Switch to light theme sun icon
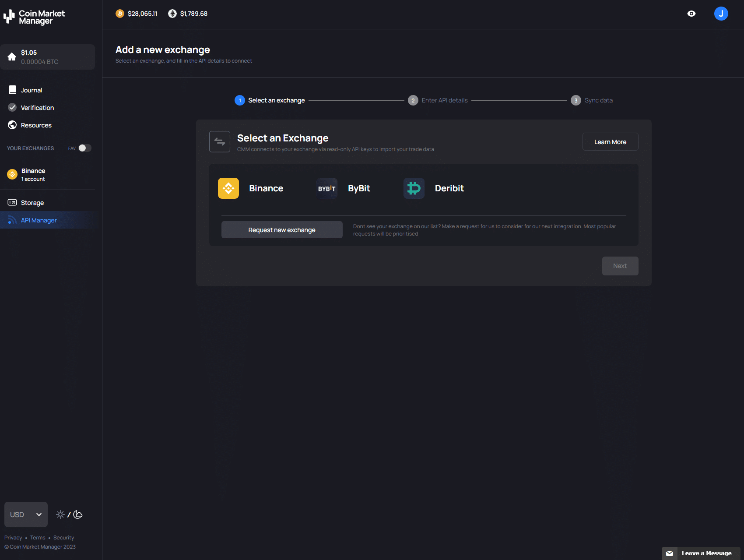 (x=60, y=514)
